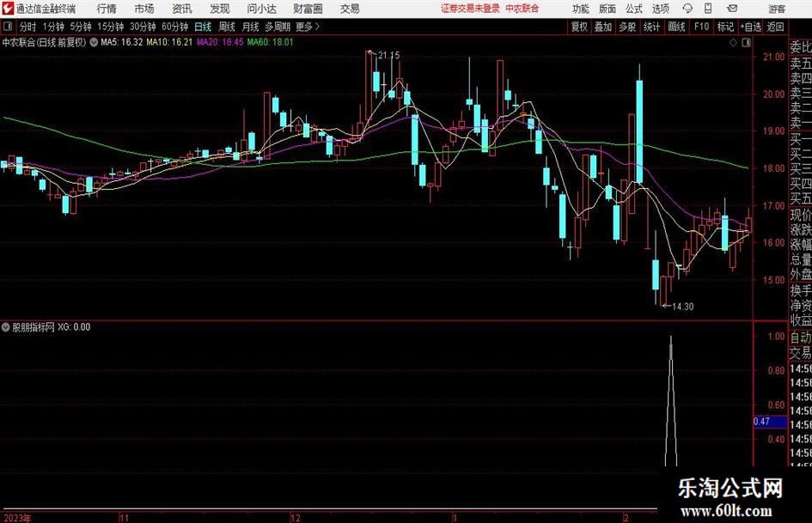This screenshot has width=812, height=523.
Task: Open the 版面 menu
Action: coord(607,9)
